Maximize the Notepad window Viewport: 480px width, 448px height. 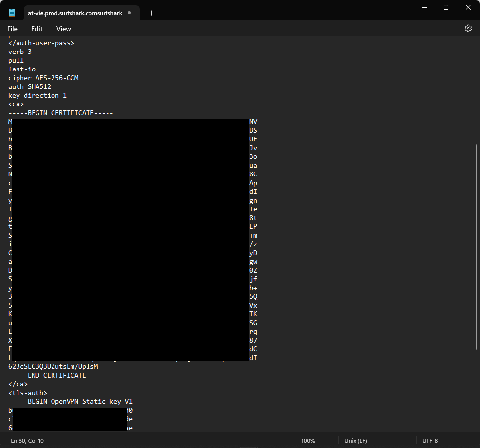(x=446, y=7)
